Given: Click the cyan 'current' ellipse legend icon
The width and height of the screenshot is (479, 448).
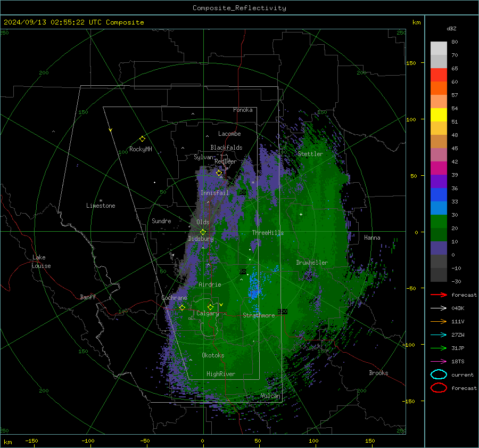Looking at the screenshot, I should click(439, 374).
